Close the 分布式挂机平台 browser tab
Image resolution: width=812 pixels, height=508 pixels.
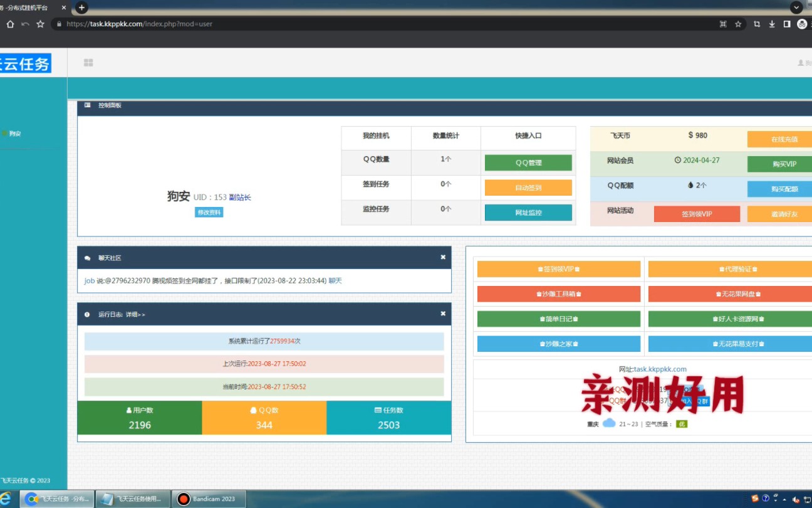[63, 8]
